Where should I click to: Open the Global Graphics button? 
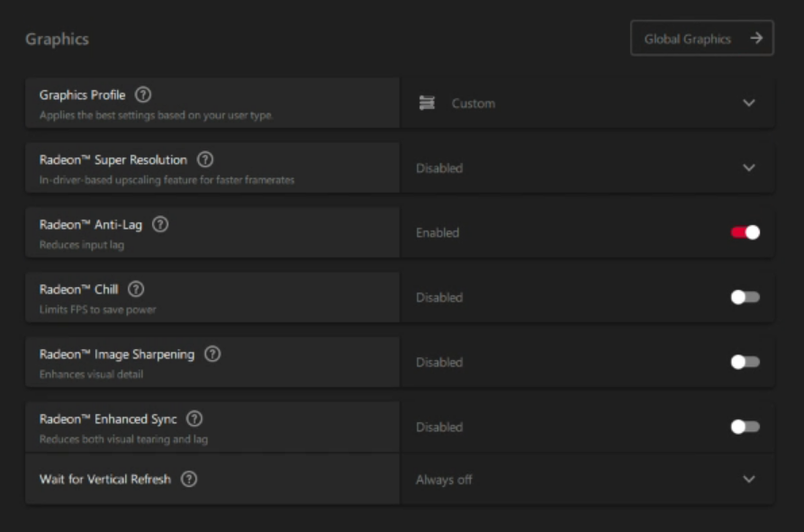(701, 39)
